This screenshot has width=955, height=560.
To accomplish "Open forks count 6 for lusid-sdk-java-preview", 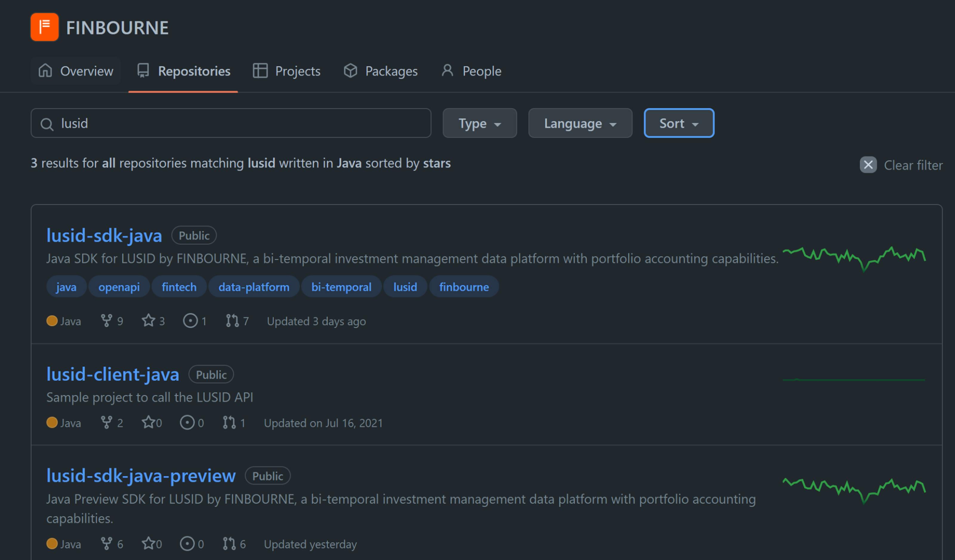I will [112, 543].
